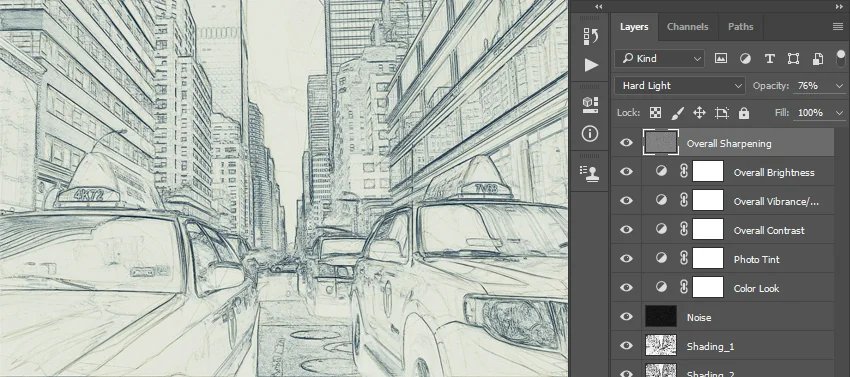The image size is (850, 377).
Task: Click link icon on Photo Tint layer
Action: click(684, 258)
